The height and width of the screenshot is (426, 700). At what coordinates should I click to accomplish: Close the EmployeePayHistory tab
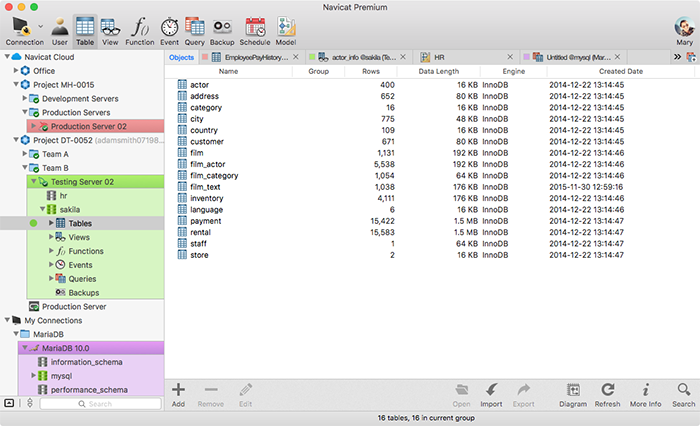tap(296, 57)
